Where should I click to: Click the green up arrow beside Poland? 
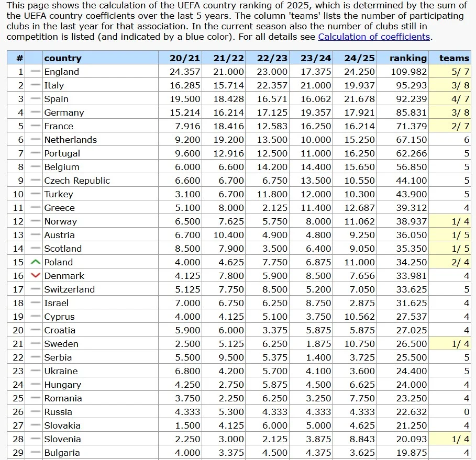pos(35,262)
